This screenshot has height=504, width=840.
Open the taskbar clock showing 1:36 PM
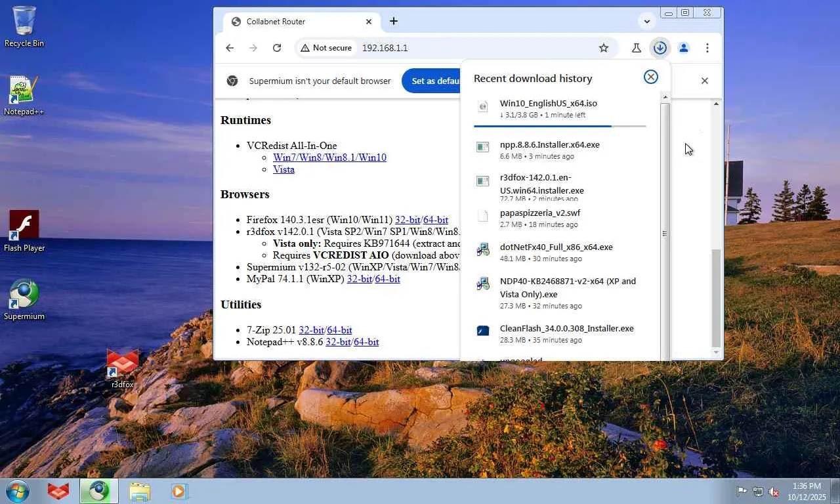807,492
